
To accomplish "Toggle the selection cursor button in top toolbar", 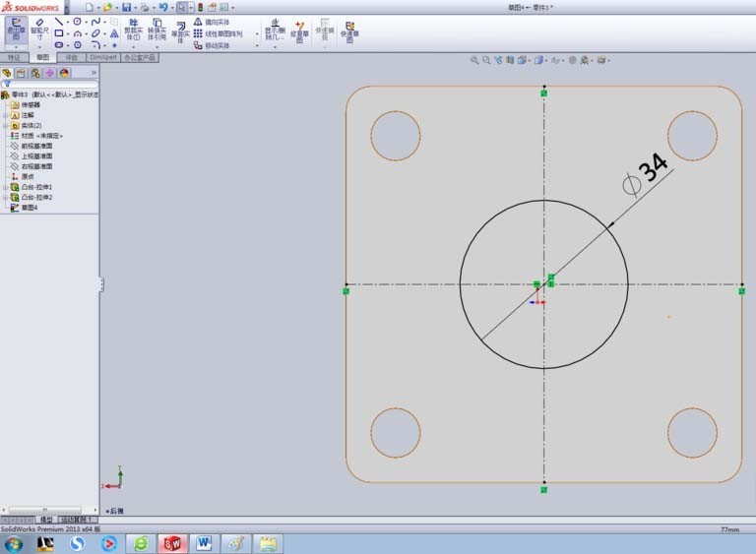I will click(181, 7).
